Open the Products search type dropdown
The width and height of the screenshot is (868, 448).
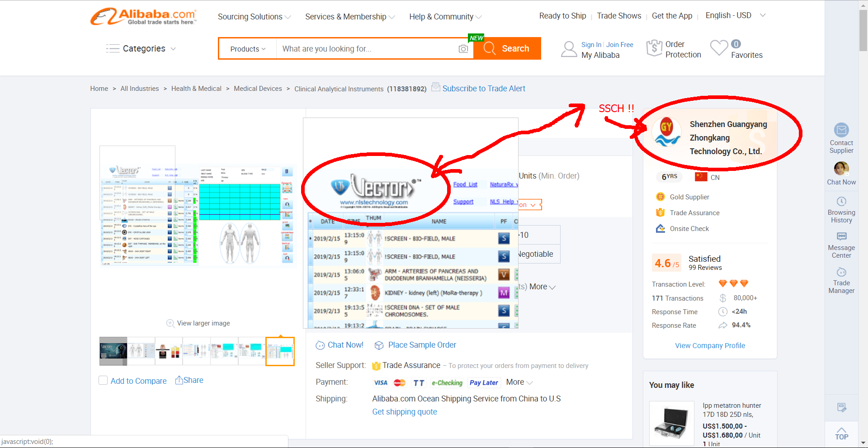coord(248,49)
